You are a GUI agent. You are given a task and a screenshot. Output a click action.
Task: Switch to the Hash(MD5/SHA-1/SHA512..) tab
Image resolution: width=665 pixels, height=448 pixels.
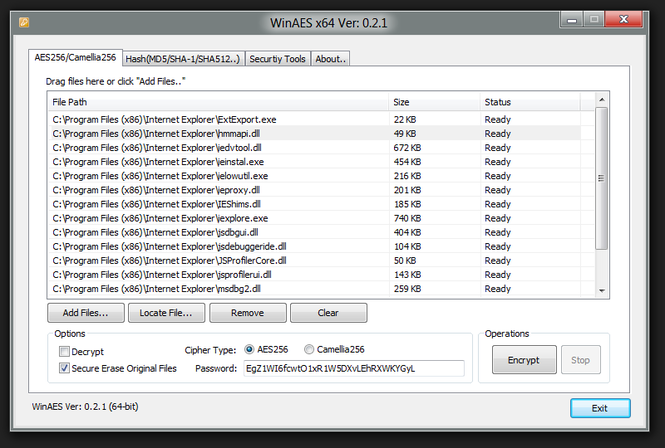point(183,59)
